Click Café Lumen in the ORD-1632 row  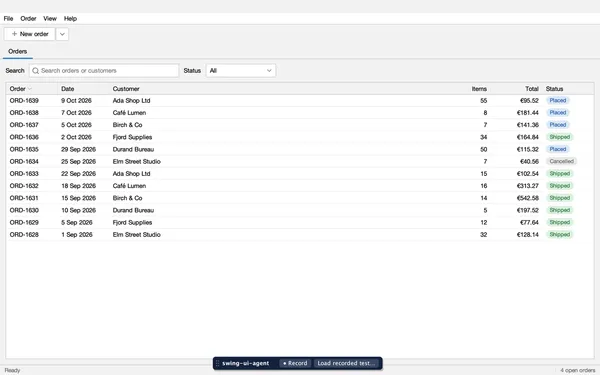[x=129, y=186]
